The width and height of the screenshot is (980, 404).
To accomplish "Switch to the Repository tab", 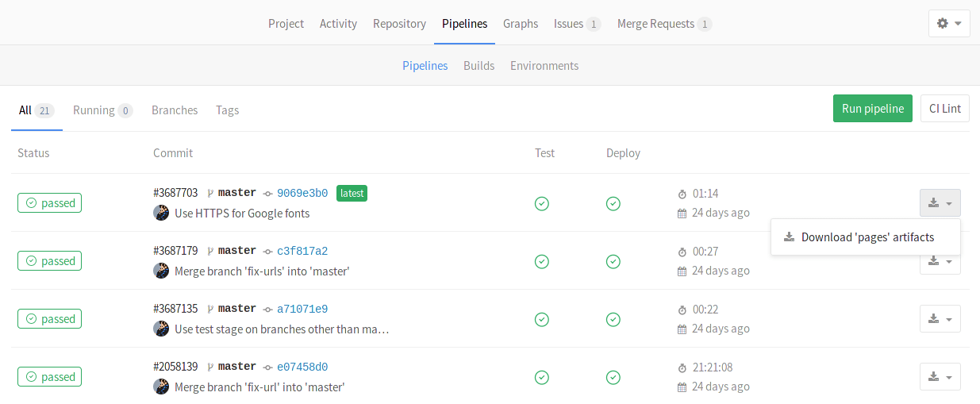I will point(399,24).
